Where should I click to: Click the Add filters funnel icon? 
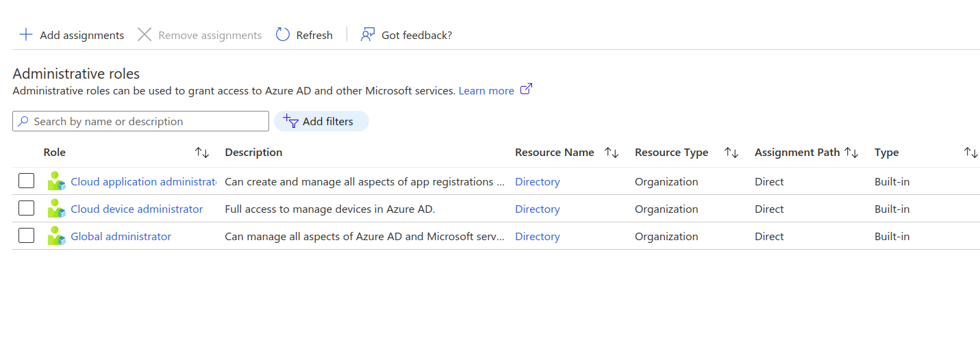pos(291,121)
